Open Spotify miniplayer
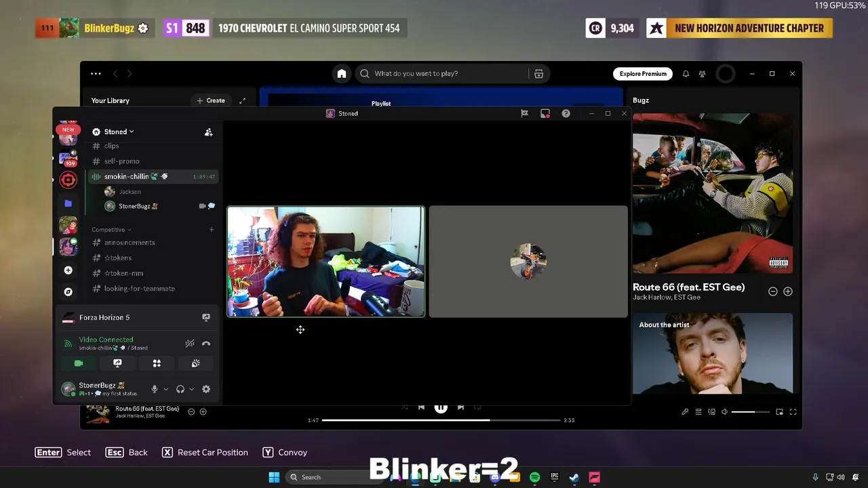The width and height of the screenshot is (868, 488). point(779,412)
